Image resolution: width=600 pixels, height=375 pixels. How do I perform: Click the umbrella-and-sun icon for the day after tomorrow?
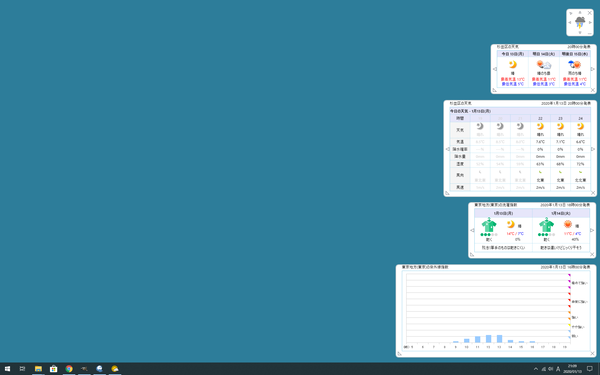click(x=574, y=65)
